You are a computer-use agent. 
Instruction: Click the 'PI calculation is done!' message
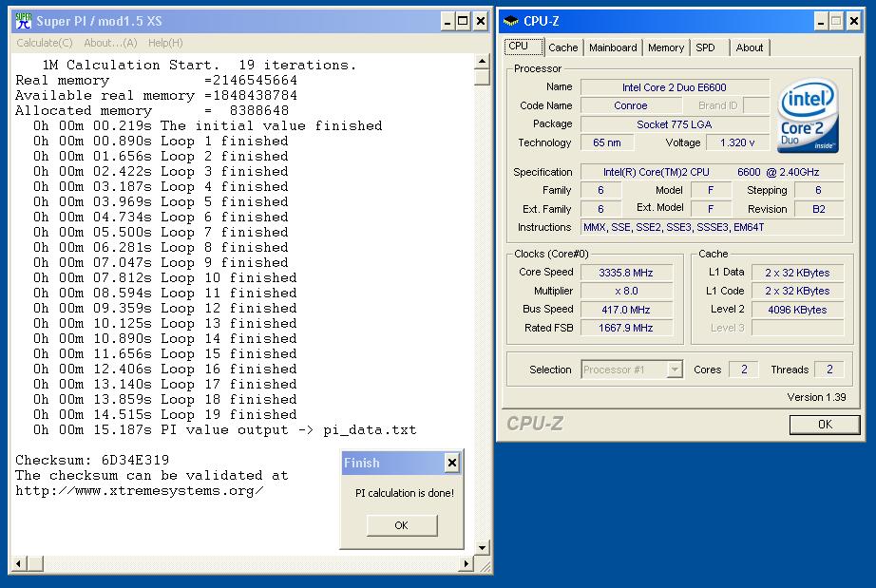(x=405, y=493)
